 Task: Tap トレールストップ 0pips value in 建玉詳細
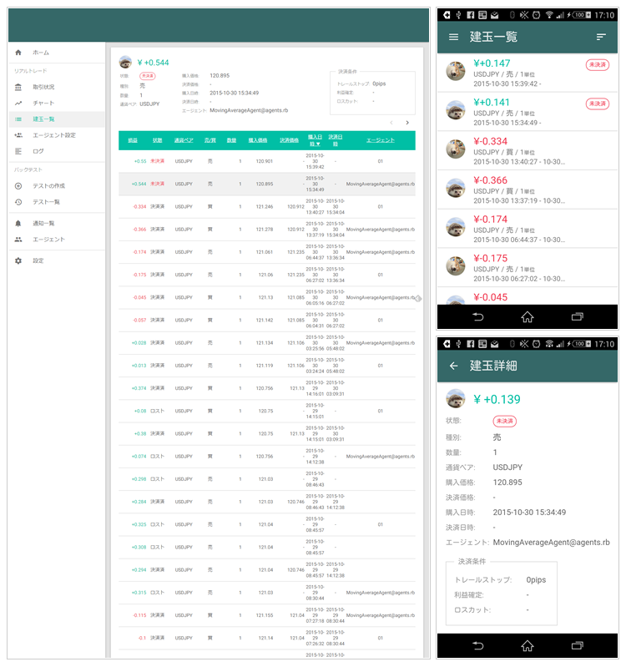click(x=536, y=580)
